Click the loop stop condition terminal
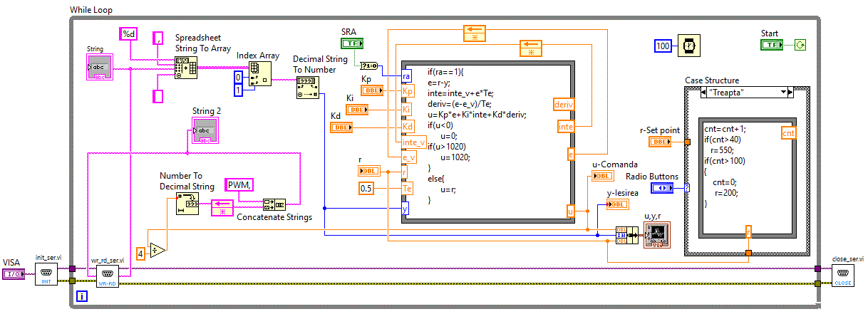This screenshot has height=314, width=868. pos(802,45)
